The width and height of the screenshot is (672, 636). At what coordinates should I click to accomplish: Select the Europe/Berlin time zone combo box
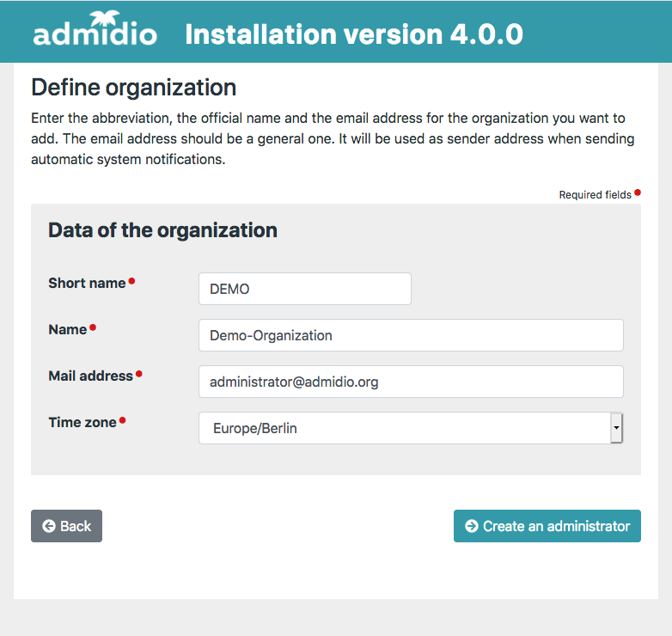pyautogui.click(x=404, y=428)
